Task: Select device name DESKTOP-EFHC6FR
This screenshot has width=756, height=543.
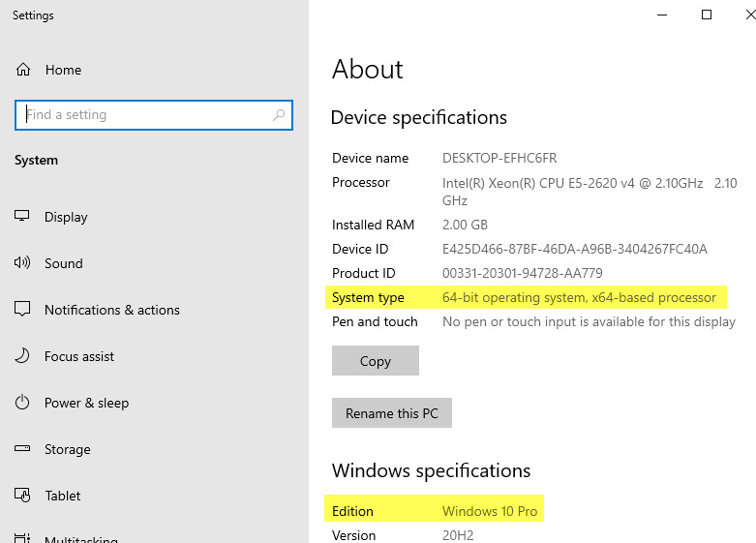Action: click(499, 158)
